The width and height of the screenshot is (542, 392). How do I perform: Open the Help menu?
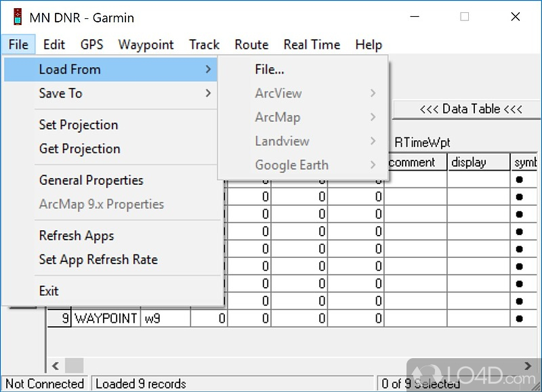369,45
